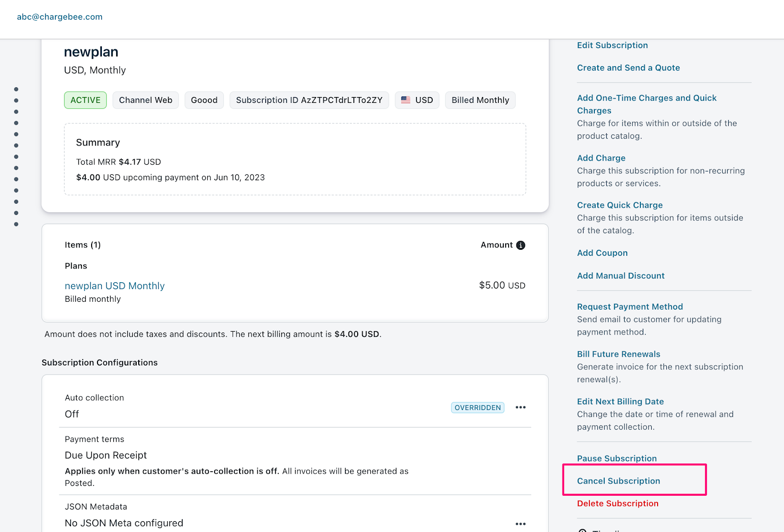
Task: Select Create Quick Charge
Action: [619, 205]
